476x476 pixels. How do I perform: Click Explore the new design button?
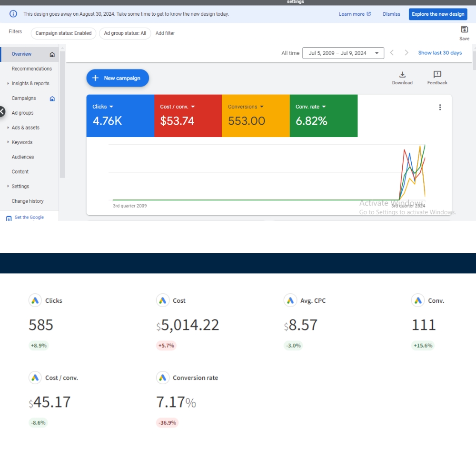coord(437,14)
